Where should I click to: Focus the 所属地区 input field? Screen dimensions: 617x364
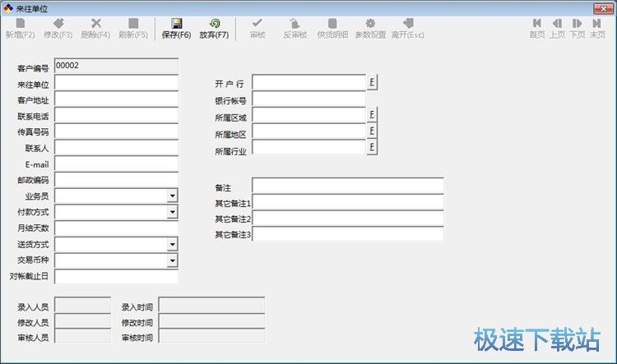[308, 131]
